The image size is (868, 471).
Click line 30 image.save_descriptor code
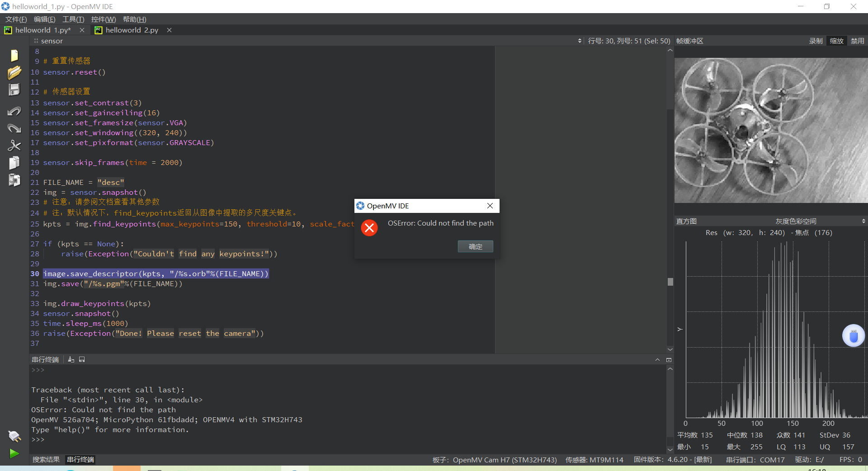(156, 273)
